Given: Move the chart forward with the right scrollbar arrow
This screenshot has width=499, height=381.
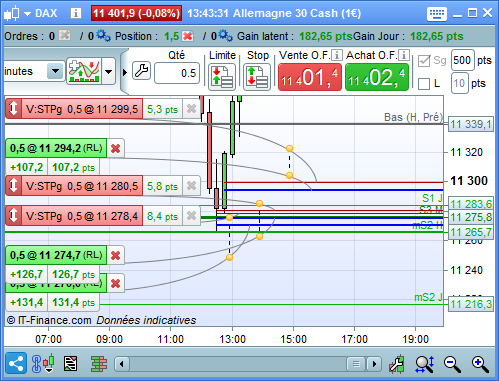Looking at the screenshot, I should 374,364.
